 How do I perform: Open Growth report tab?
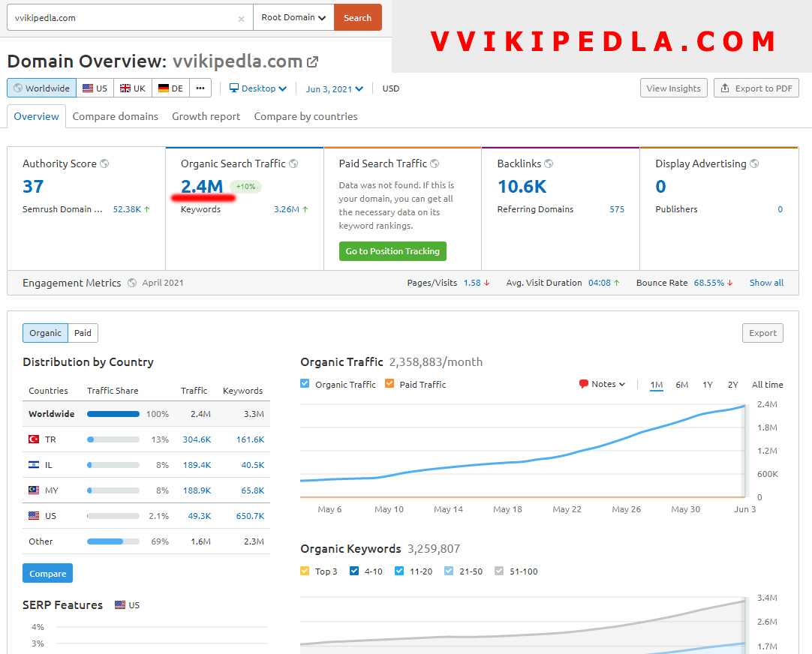(x=206, y=116)
